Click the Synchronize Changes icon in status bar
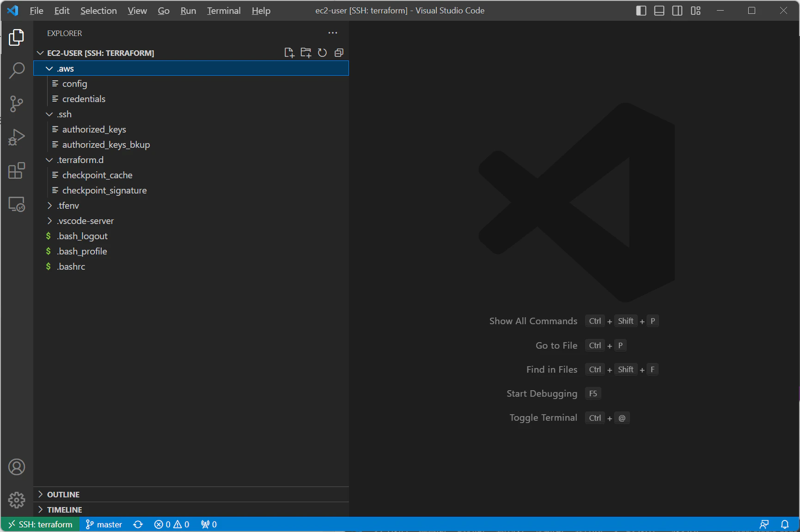The height and width of the screenshot is (532, 800). click(x=138, y=524)
